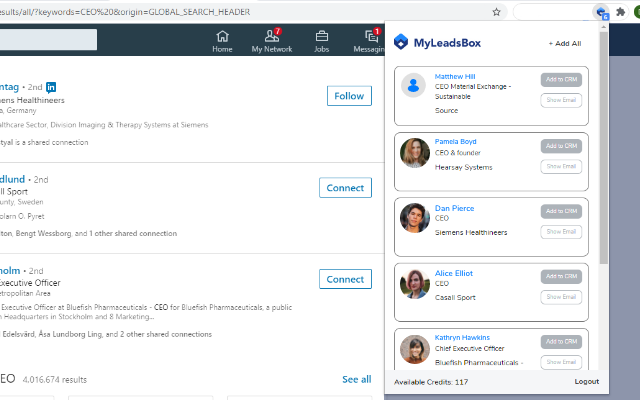The height and width of the screenshot is (400, 640).
Task: Follow the Siemens Healthineers result
Action: click(349, 96)
